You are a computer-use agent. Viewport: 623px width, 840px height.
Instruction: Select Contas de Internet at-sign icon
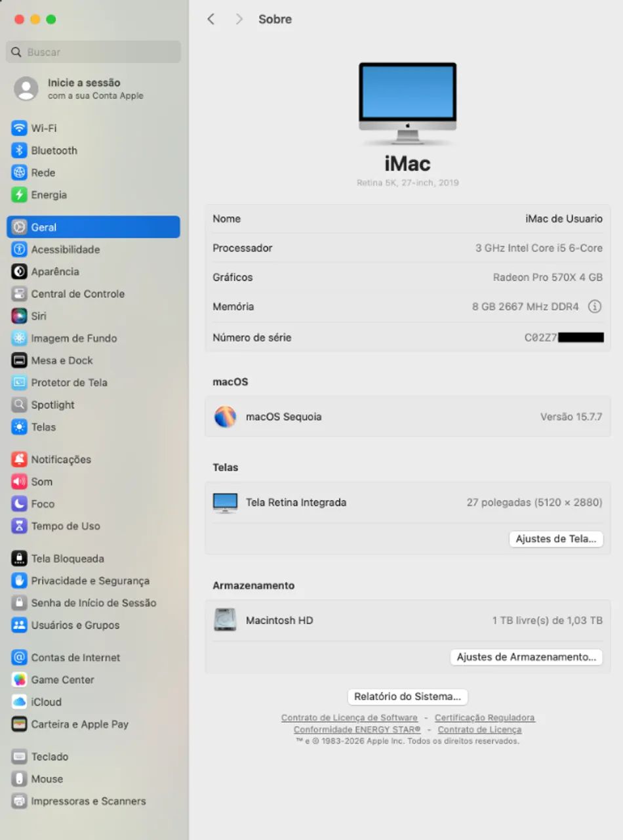coord(20,658)
